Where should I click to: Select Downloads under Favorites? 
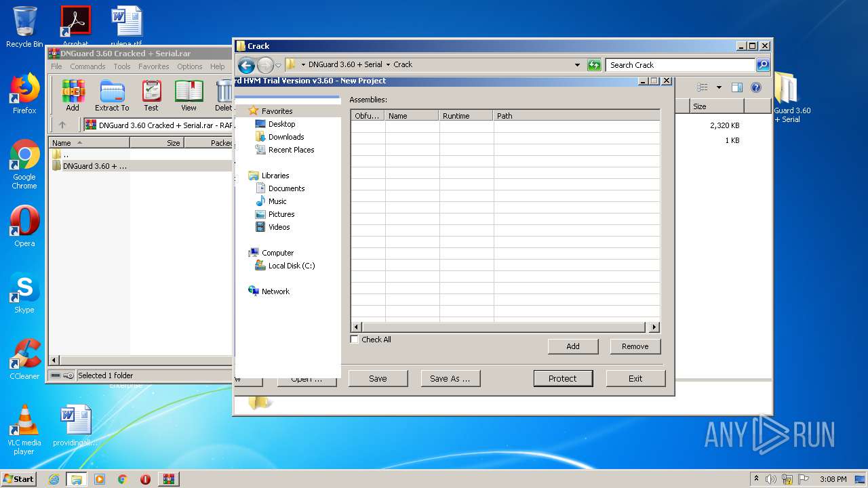286,137
